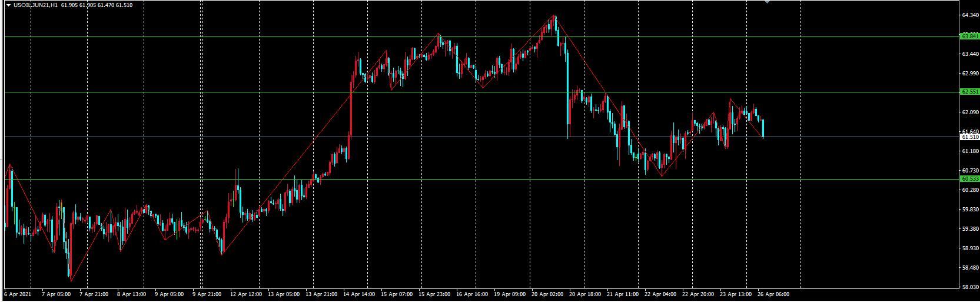Click the green 60.533 price level label
The width and height of the screenshot is (980, 302).
pyautogui.click(x=969, y=179)
